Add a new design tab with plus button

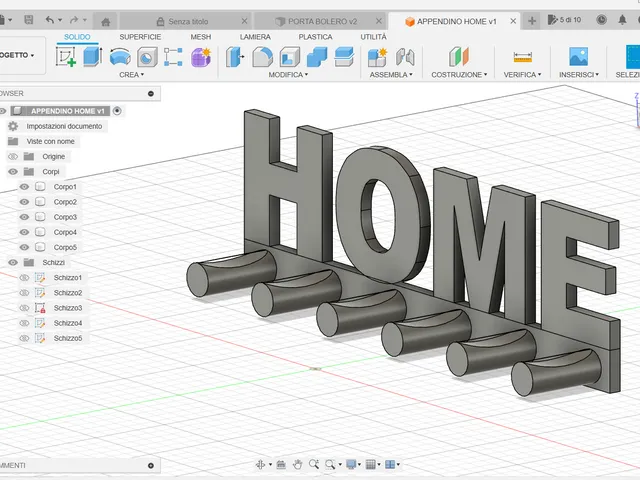click(532, 21)
